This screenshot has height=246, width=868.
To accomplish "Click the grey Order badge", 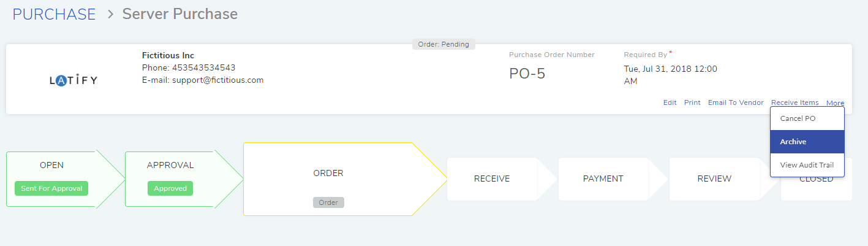I will tap(328, 202).
